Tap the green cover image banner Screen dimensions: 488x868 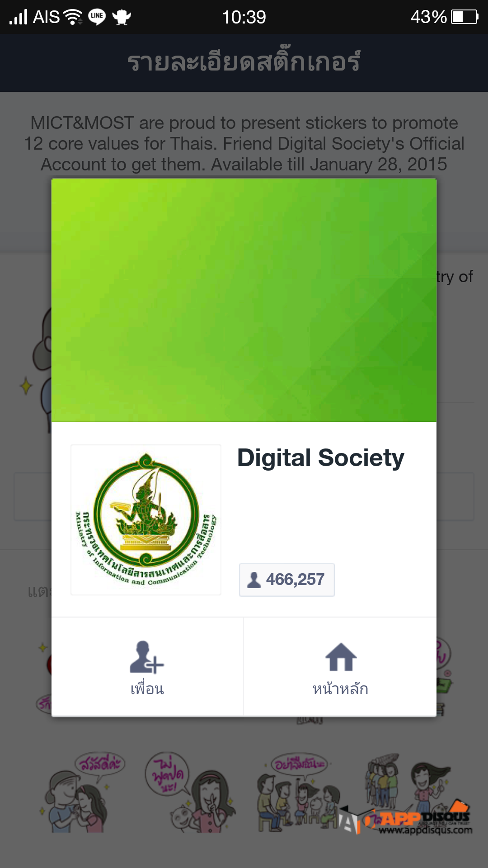coord(244,300)
